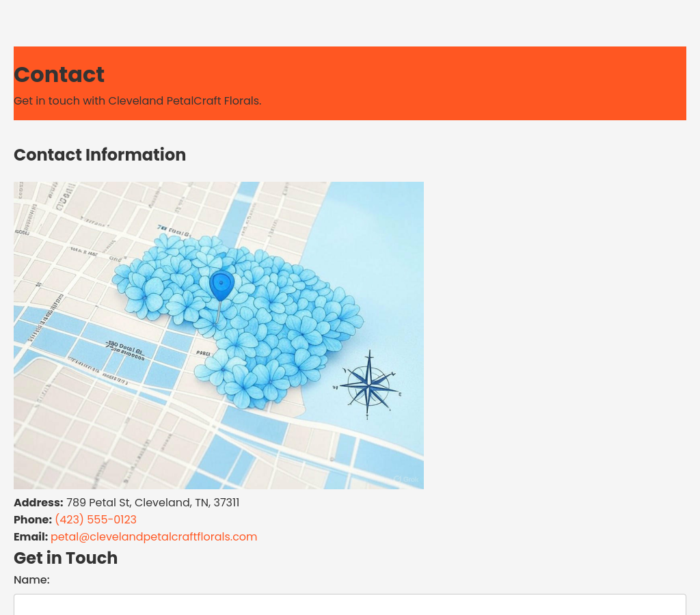
Task: Click the blue flower cluster on the map
Action: [287, 321]
